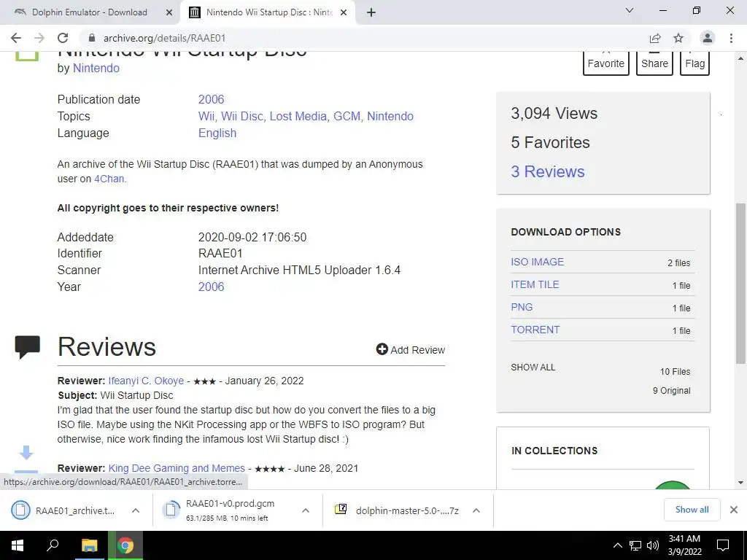Click the blue download arrow icon
The image size is (747, 560).
click(26, 453)
